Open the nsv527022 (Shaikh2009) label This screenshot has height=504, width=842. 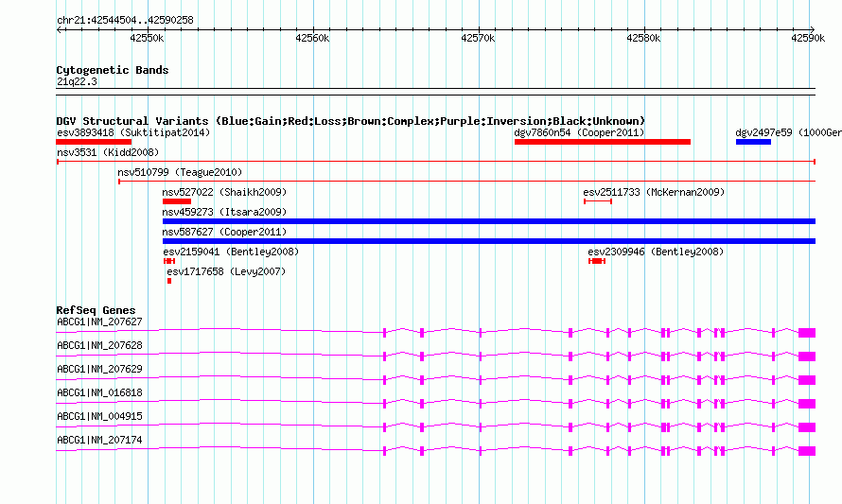pyautogui.click(x=224, y=192)
